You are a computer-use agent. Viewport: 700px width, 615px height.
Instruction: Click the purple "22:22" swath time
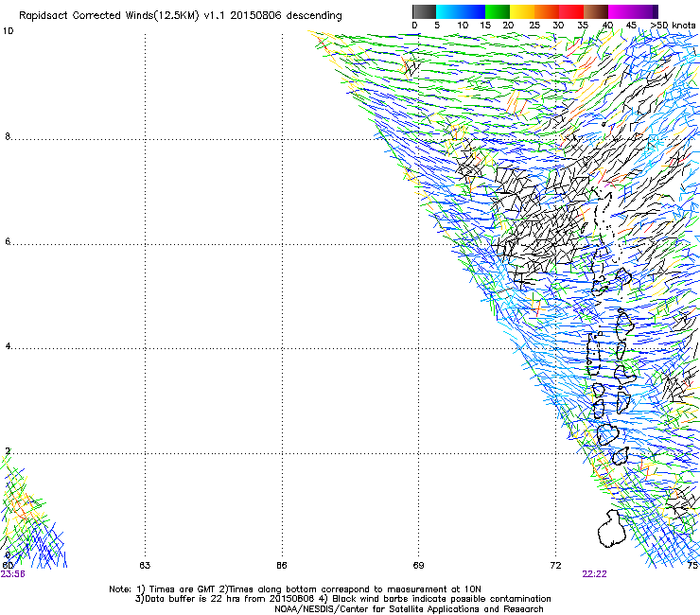pos(594,574)
